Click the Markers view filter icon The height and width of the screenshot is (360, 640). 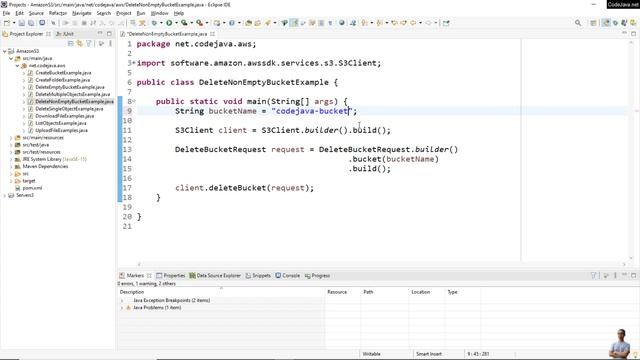coord(594,276)
